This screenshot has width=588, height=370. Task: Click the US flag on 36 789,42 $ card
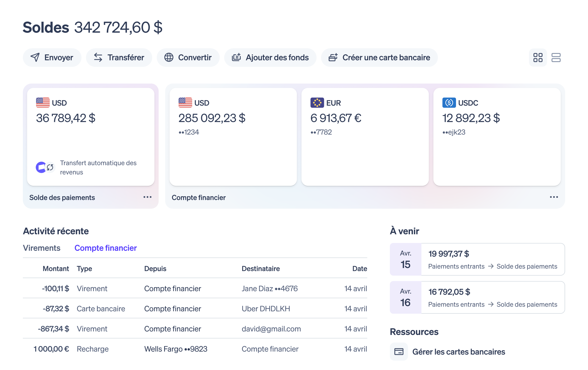pos(43,103)
